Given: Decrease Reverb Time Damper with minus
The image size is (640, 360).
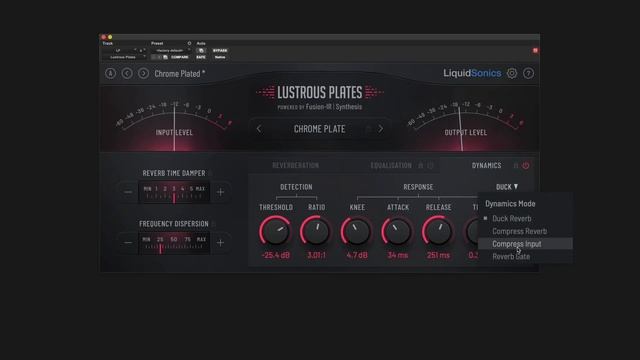Looking at the screenshot, I should (x=128, y=192).
